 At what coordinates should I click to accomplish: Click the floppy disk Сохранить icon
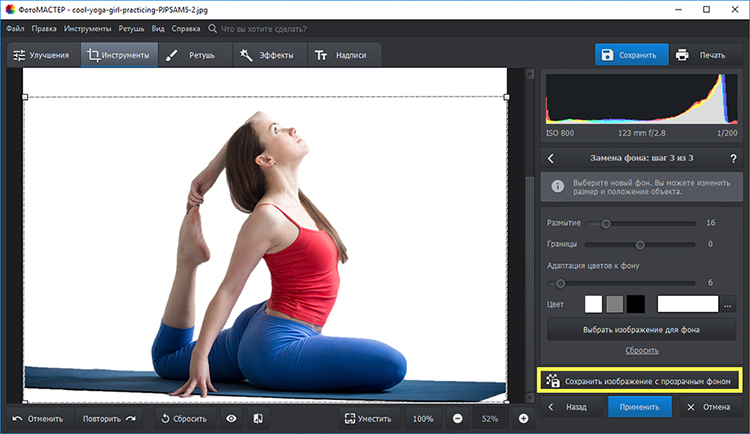tap(608, 55)
